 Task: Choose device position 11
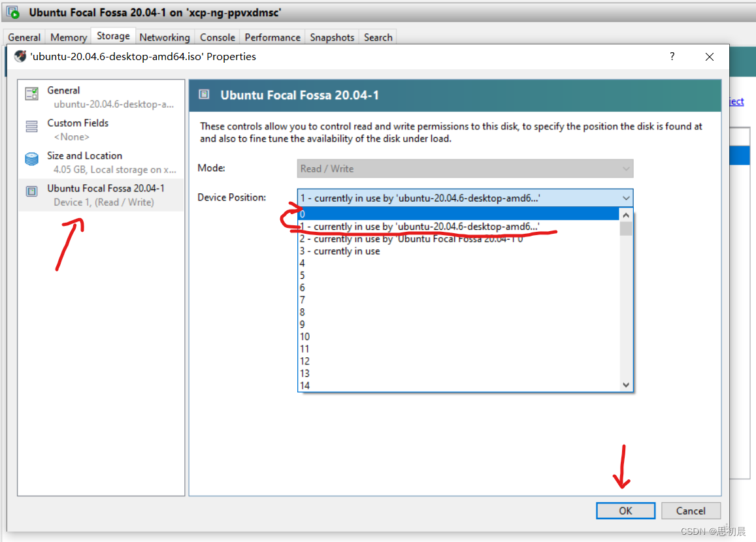tap(459, 349)
